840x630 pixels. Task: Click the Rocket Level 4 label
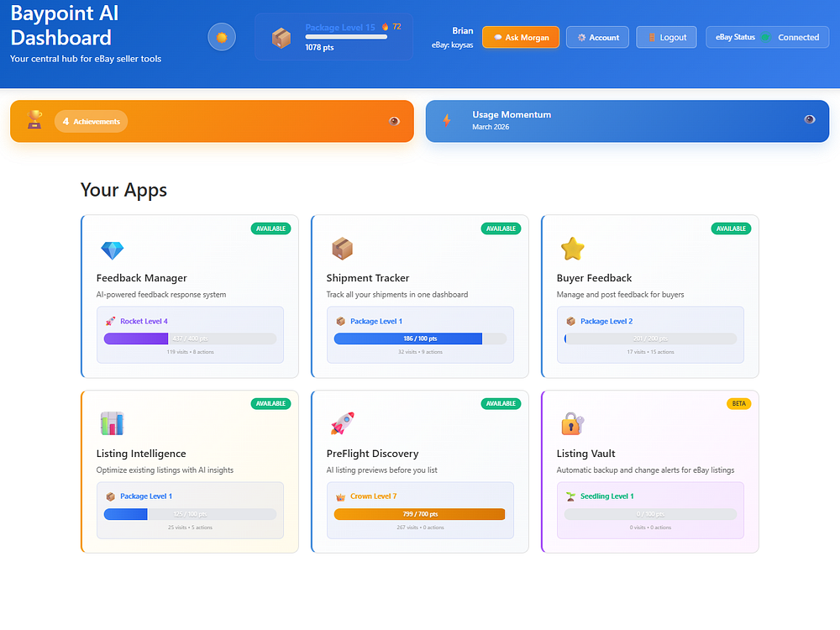pyautogui.click(x=144, y=321)
